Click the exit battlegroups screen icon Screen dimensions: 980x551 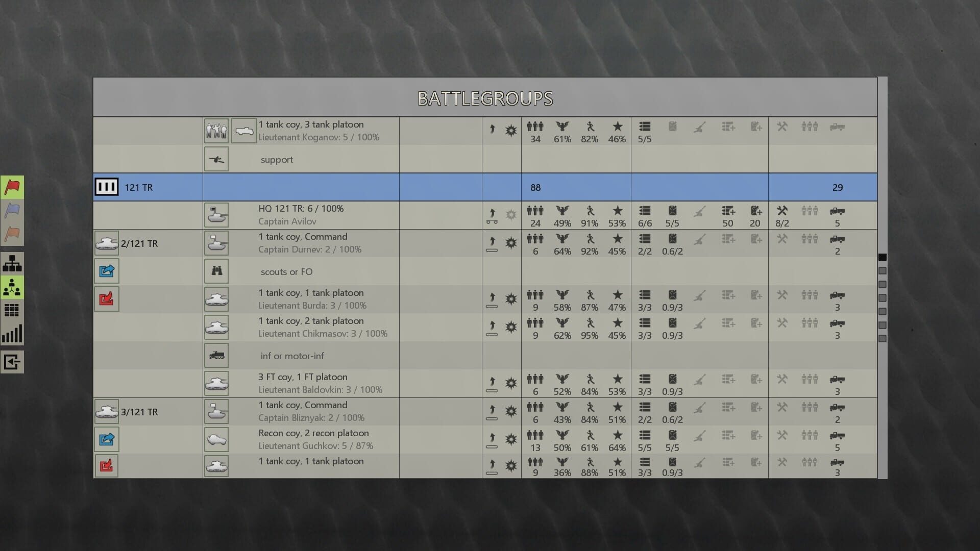11,362
